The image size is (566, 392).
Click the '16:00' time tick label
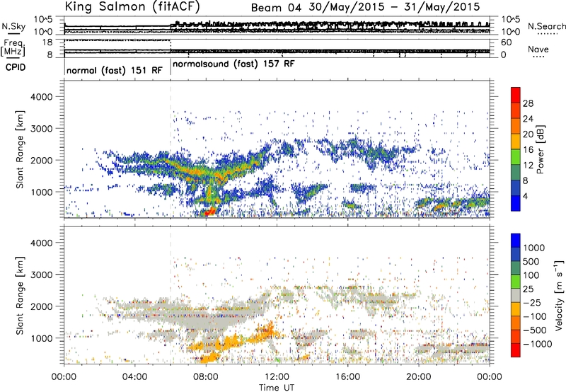click(x=347, y=377)
